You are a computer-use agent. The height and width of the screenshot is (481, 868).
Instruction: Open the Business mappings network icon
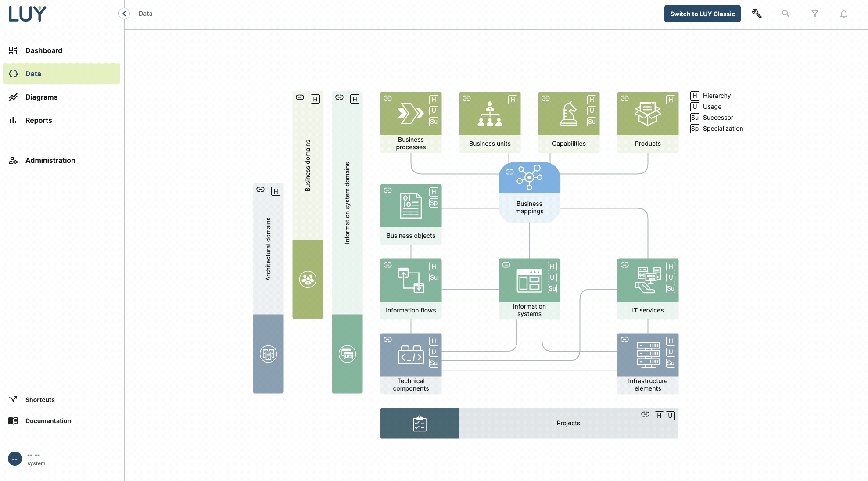point(529,178)
